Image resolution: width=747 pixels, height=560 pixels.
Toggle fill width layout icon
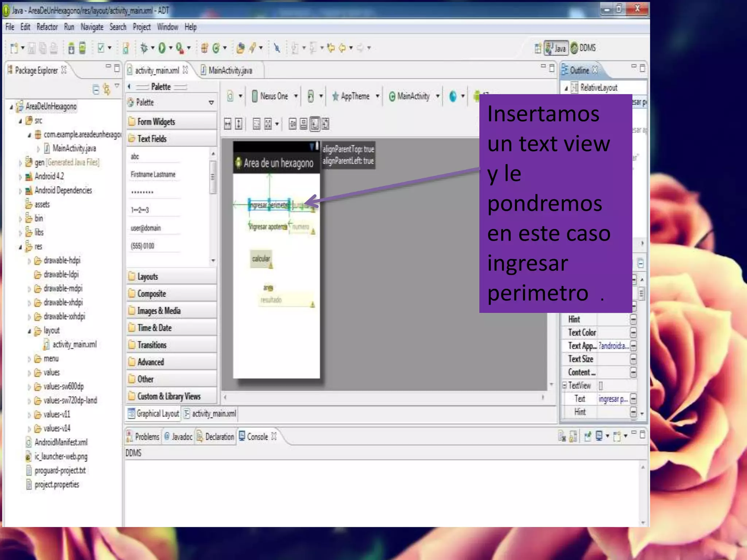[228, 124]
